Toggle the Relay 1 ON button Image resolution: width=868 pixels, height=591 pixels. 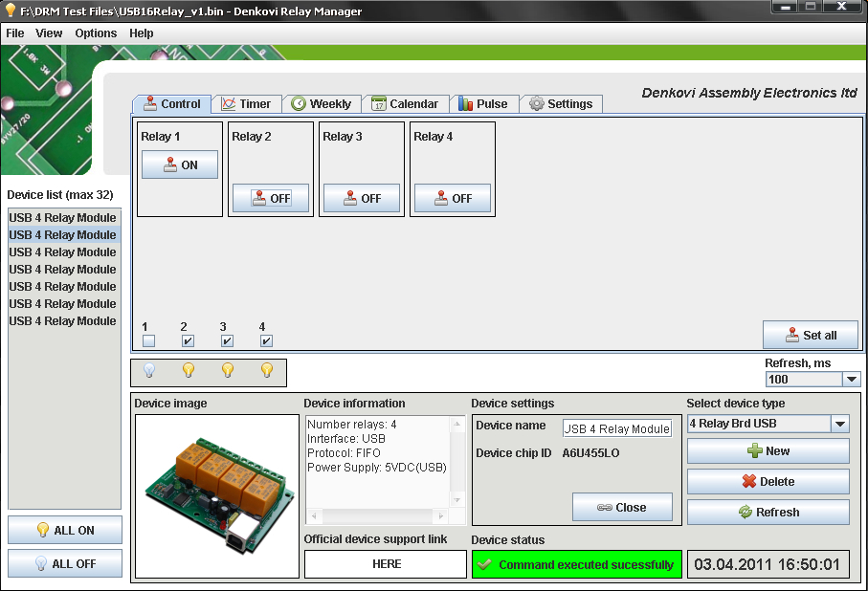pos(180,164)
